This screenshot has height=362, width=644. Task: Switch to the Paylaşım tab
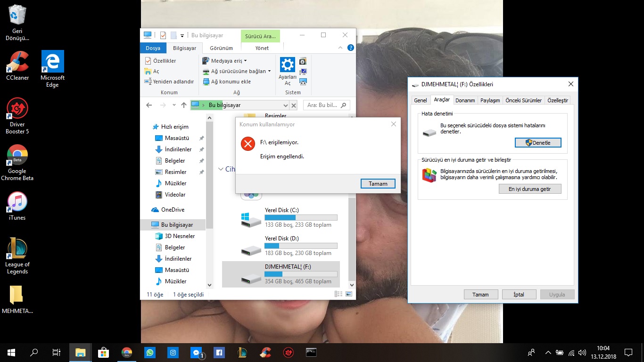[x=490, y=100]
